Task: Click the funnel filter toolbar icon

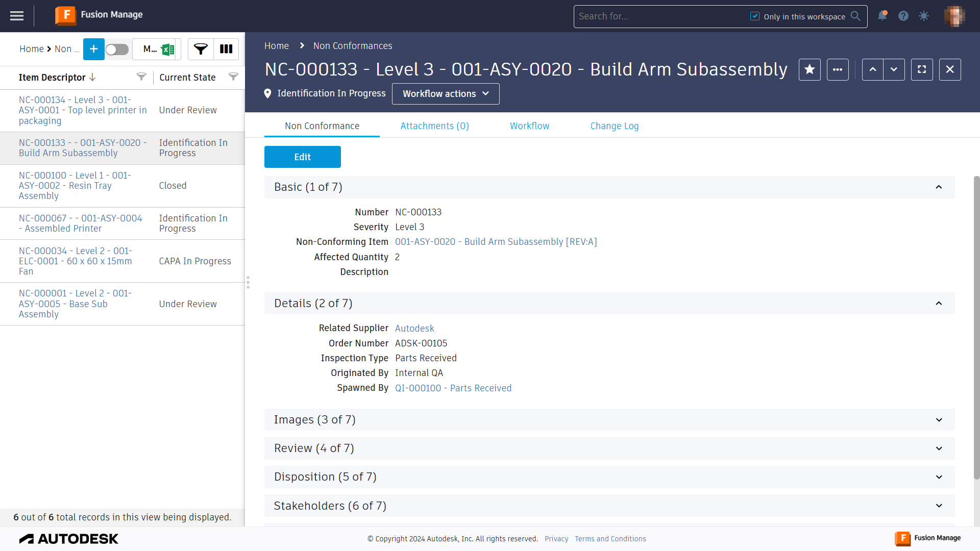Action: click(x=201, y=49)
